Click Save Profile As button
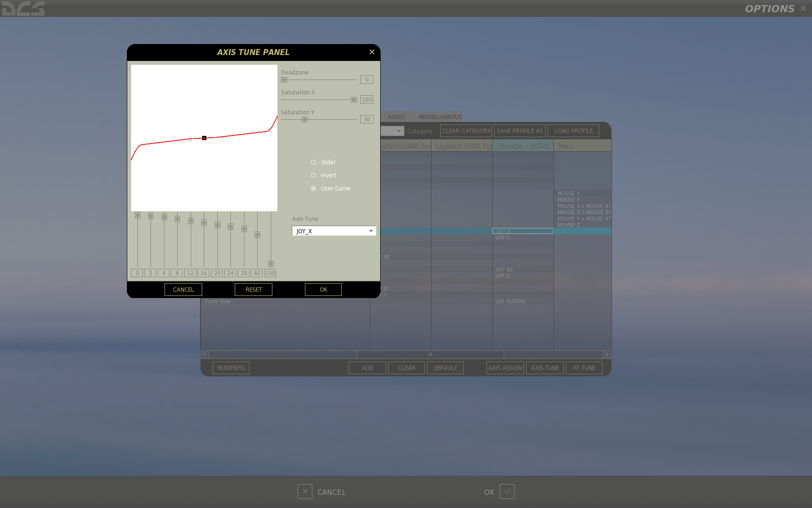The width and height of the screenshot is (812, 508). click(x=520, y=131)
